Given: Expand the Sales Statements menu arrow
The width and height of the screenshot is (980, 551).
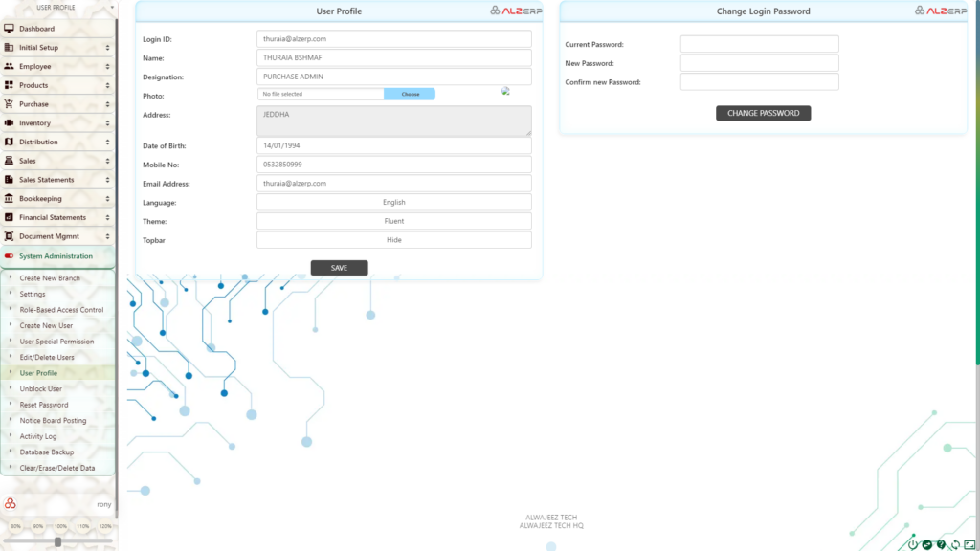Looking at the screenshot, I should tap(107, 180).
